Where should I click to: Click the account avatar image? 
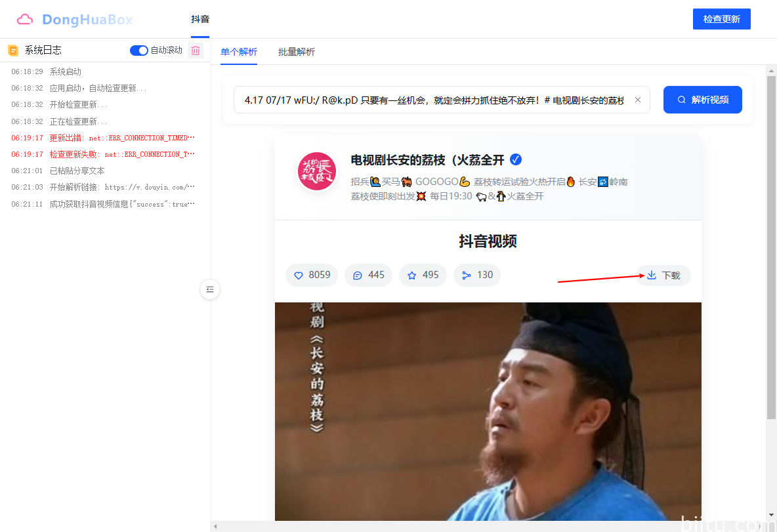point(317,171)
